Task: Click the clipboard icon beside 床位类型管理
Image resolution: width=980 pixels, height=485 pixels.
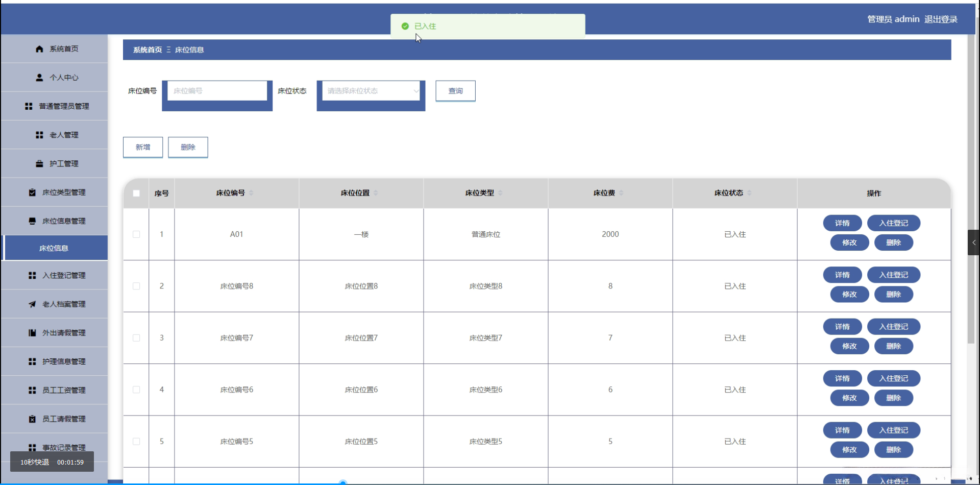Action: (x=32, y=192)
